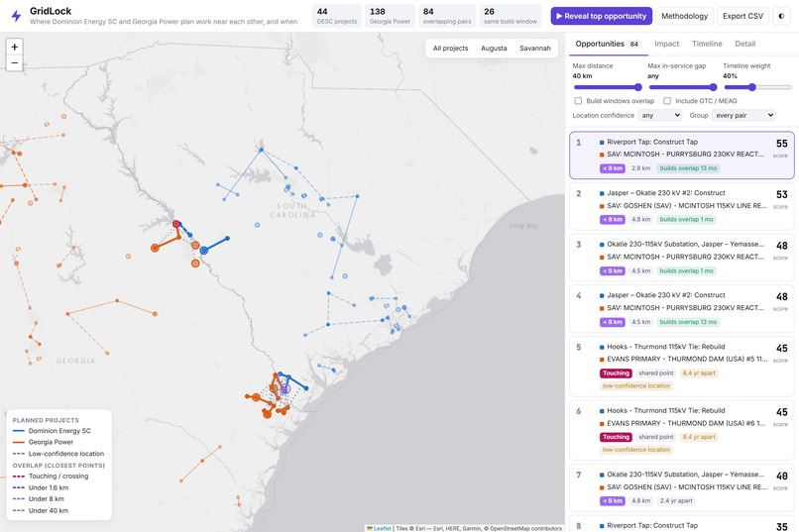Select opportunity 5 Hooks - Thurmond Tie Rebuild

(x=682, y=367)
